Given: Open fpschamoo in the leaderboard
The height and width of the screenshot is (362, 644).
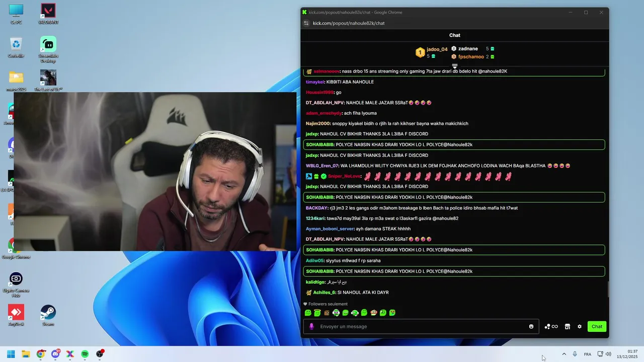Looking at the screenshot, I should 471,57.
